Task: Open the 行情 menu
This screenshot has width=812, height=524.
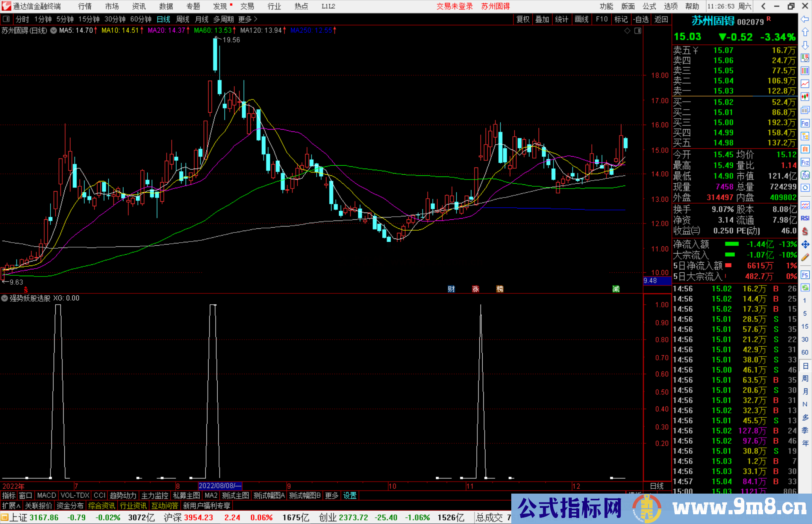Action: 85,6
